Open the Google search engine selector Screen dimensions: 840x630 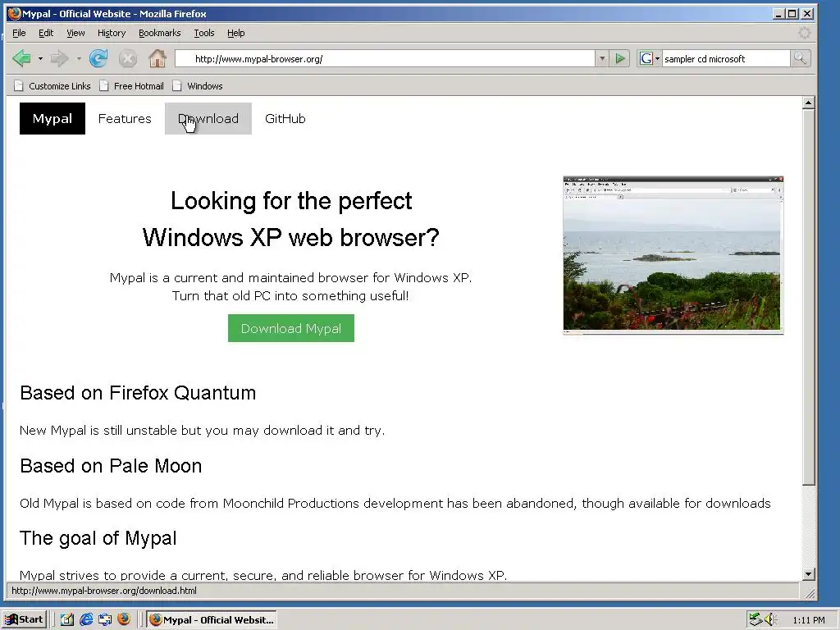click(650, 58)
